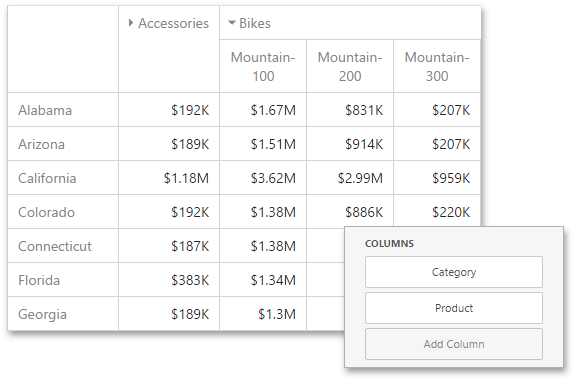The width and height of the screenshot is (576, 382).
Task: Select Arizona Mountain-200 cell $914K
Action: click(x=350, y=144)
